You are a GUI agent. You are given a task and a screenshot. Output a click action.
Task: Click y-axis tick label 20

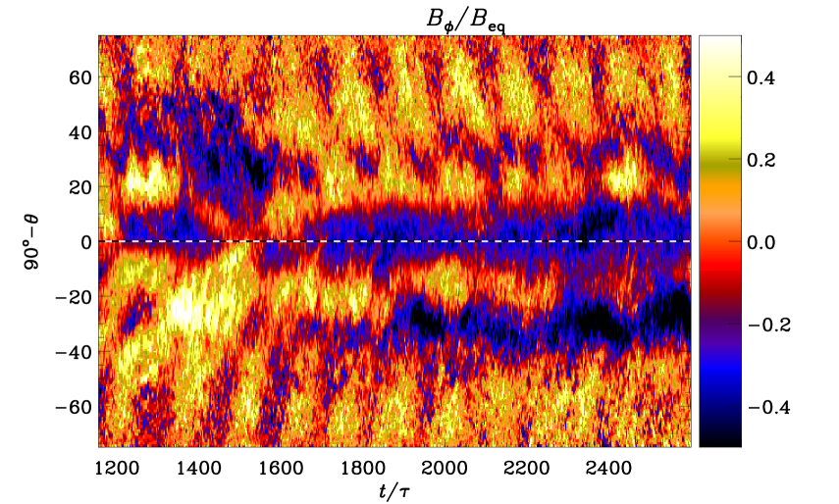pos(80,187)
